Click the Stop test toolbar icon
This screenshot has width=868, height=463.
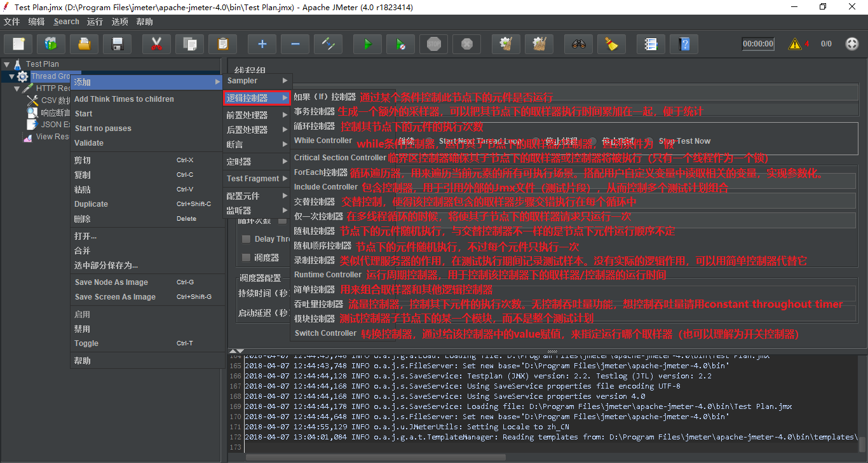(x=433, y=44)
